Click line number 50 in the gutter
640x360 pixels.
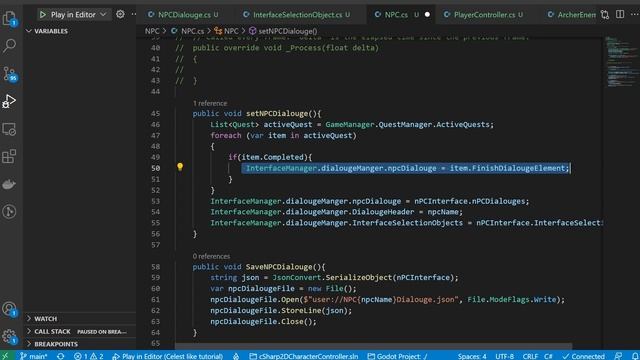click(156, 168)
